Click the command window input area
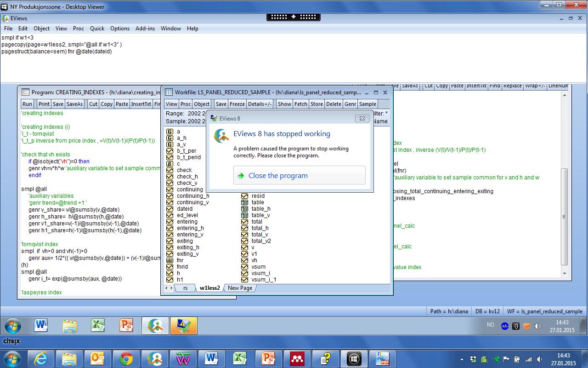 click(x=294, y=59)
